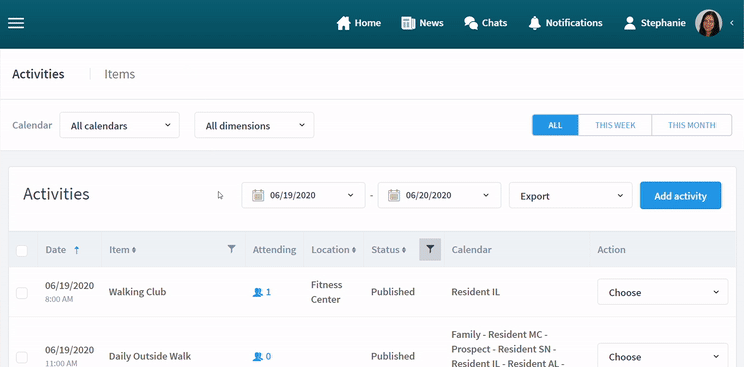Open News with newspaper icon
The width and height of the screenshot is (744, 367).
[x=408, y=23]
